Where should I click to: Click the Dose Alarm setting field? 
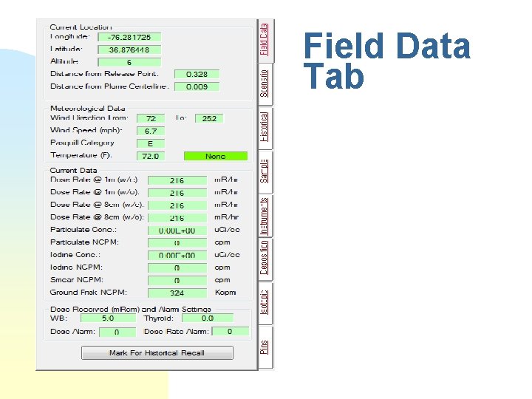click(117, 332)
